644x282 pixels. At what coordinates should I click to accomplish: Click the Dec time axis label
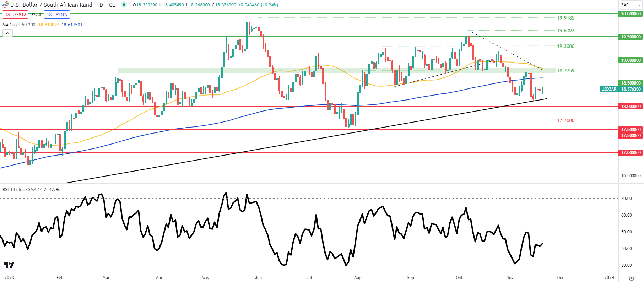(x=561, y=278)
